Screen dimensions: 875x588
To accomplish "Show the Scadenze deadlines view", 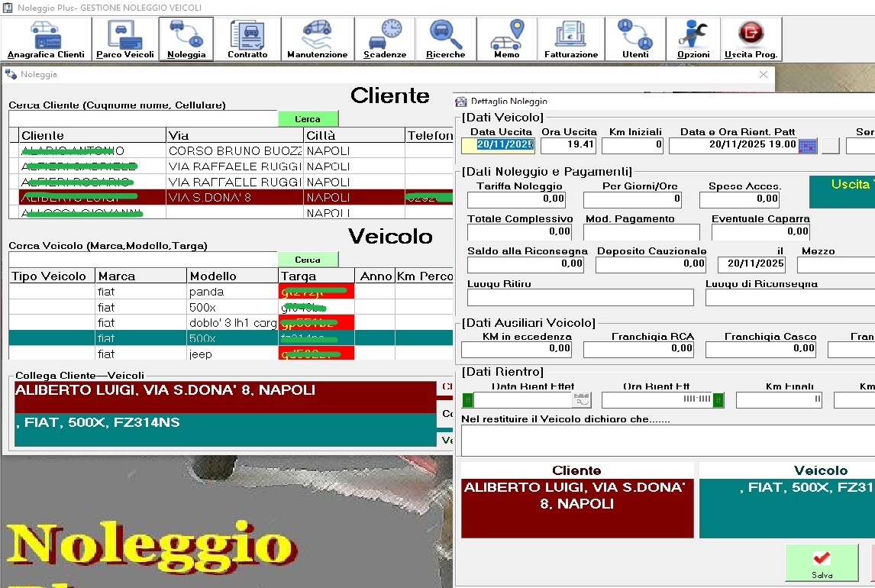I will click(385, 39).
